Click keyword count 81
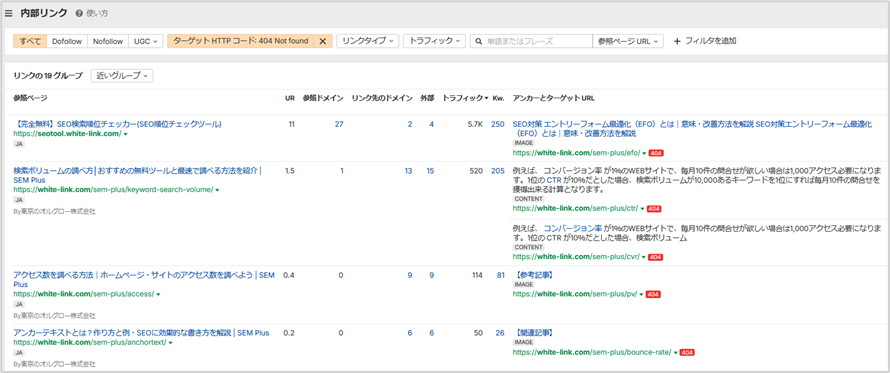This screenshot has width=890, height=373. point(501,275)
